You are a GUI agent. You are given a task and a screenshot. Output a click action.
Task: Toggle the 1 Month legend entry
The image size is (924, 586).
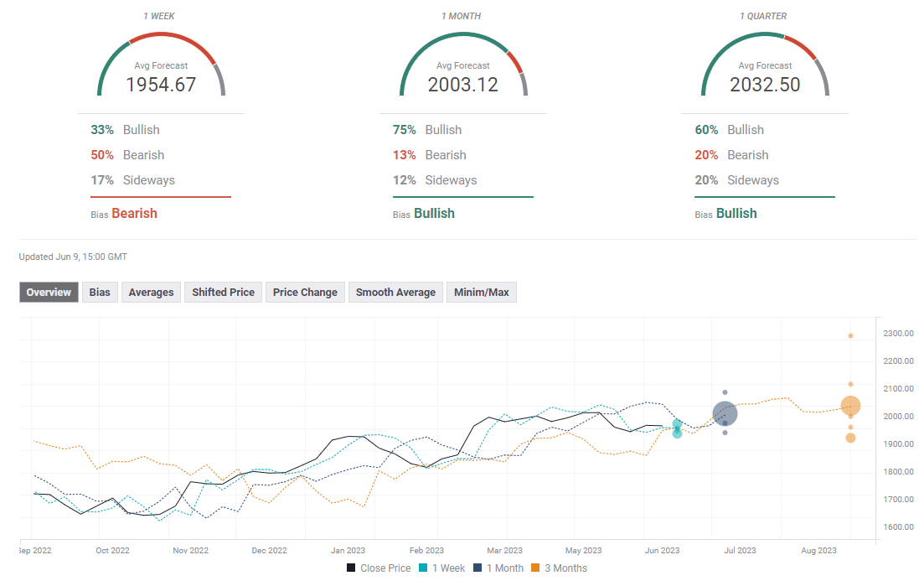pos(498,568)
